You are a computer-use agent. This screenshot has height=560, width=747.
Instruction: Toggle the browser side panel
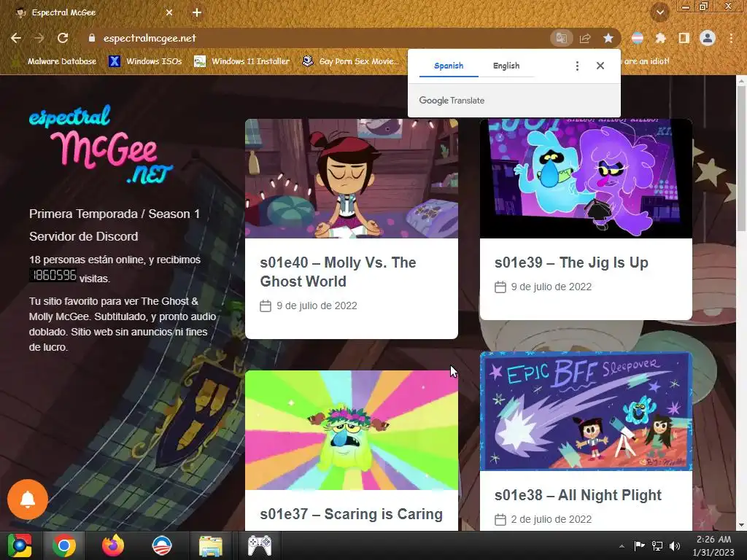684,38
